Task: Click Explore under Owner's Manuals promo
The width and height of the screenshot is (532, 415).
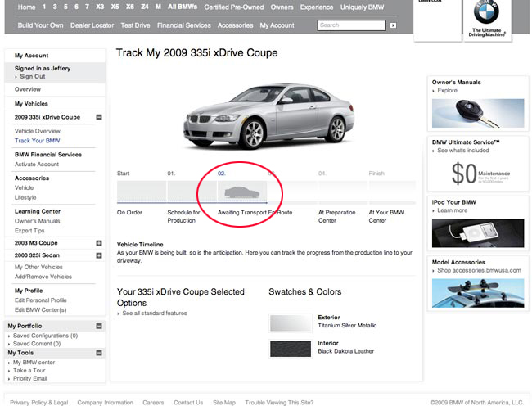Action: (x=447, y=91)
